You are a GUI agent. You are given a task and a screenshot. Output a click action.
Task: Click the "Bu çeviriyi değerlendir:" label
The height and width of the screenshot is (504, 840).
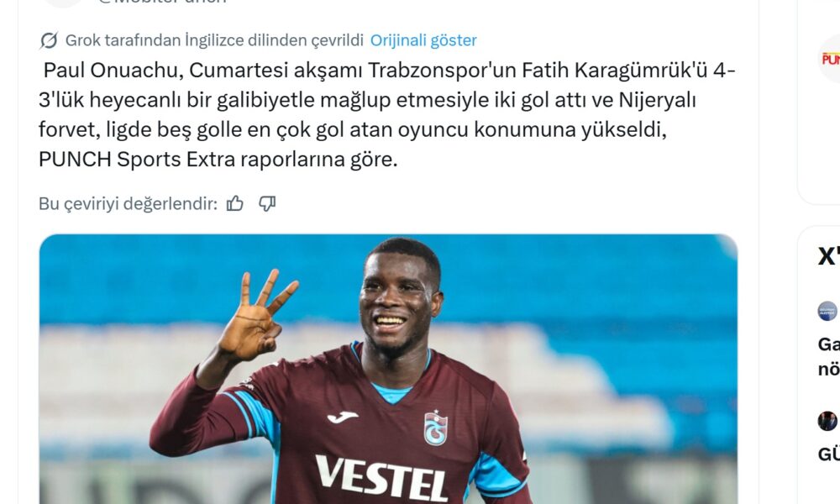[x=128, y=203]
